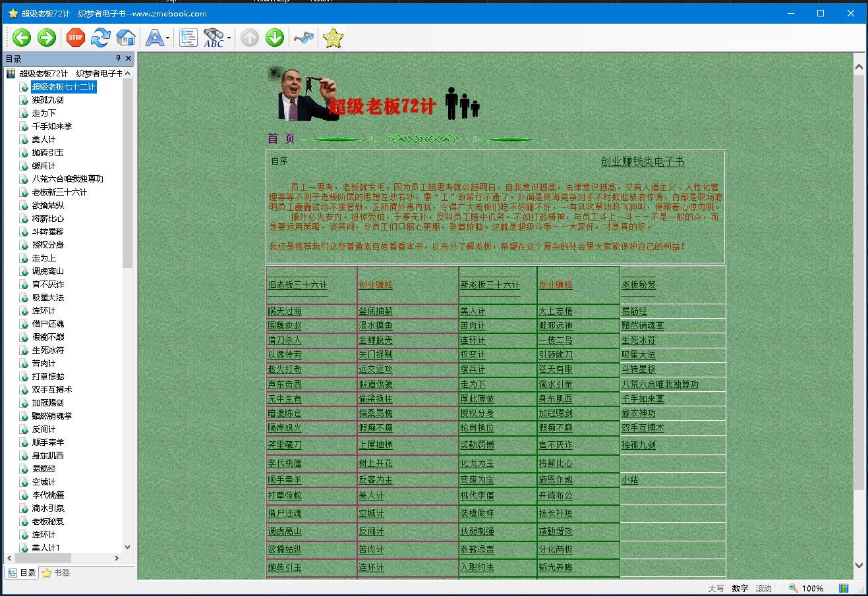Image resolution: width=868 pixels, height=596 pixels.
Task: Click the page icon beside 调虎离山 in tree
Action: click(24, 271)
